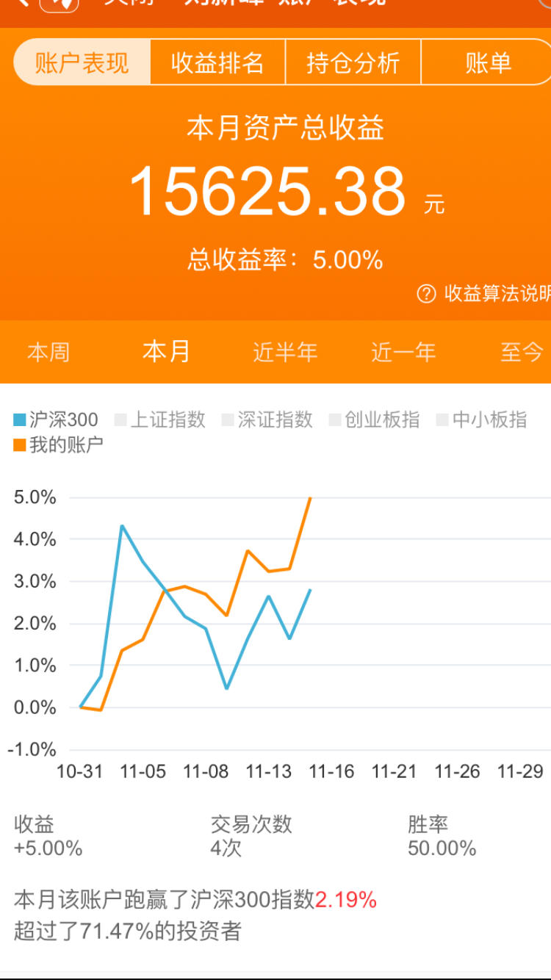This screenshot has width=551, height=980.
Task: Select 近半年 time range
Action: tap(285, 353)
